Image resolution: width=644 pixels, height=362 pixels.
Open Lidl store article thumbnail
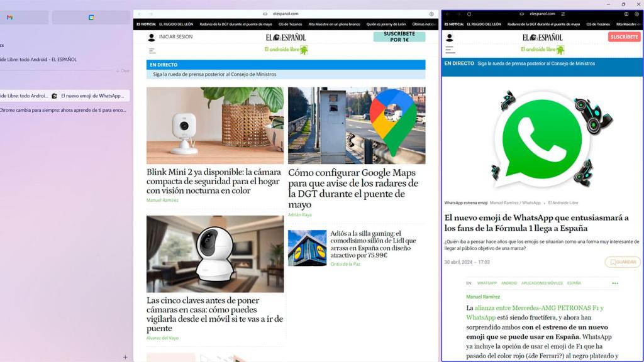click(307, 248)
